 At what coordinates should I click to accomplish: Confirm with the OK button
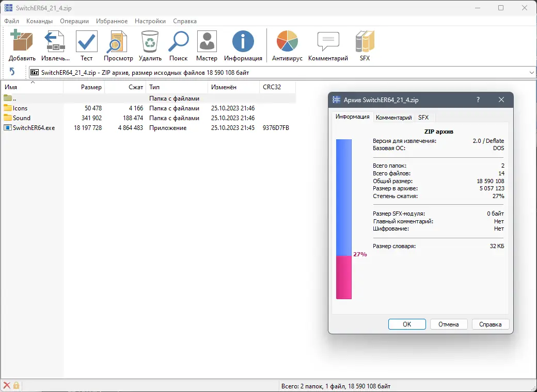click(x=407, y=324)
